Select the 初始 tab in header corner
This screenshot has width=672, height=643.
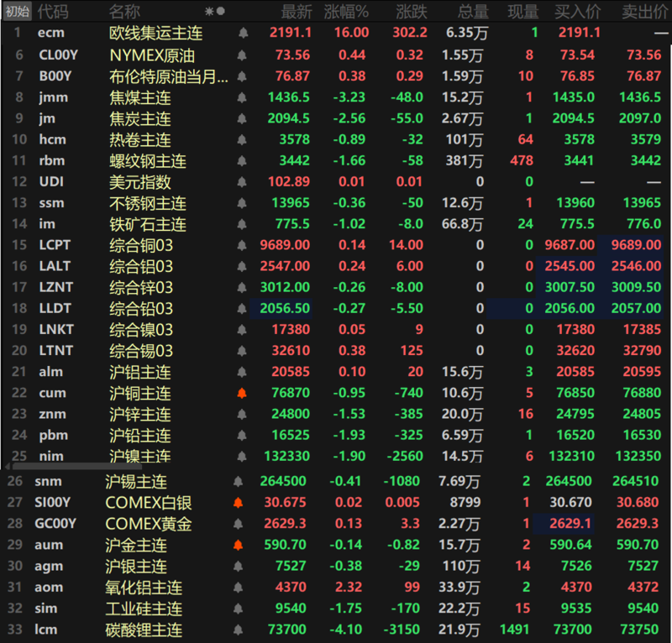click(17, 12)
